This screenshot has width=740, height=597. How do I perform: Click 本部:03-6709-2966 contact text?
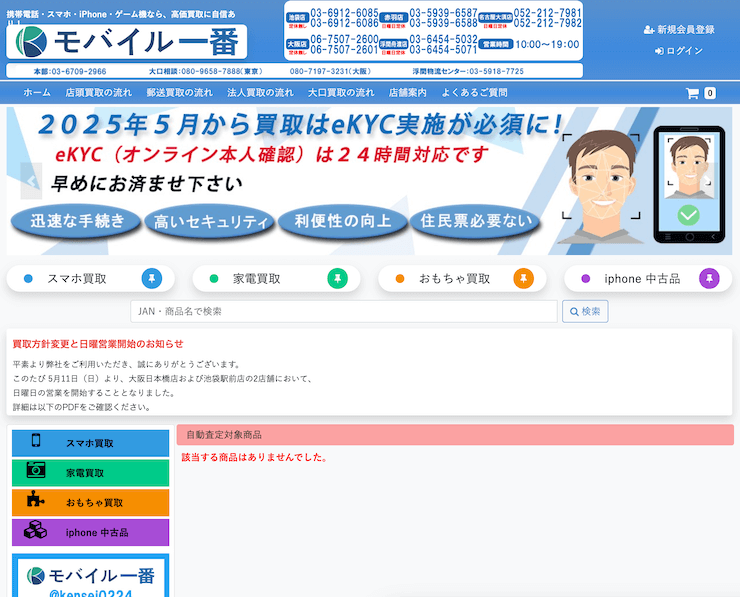[x=70, y=71]
